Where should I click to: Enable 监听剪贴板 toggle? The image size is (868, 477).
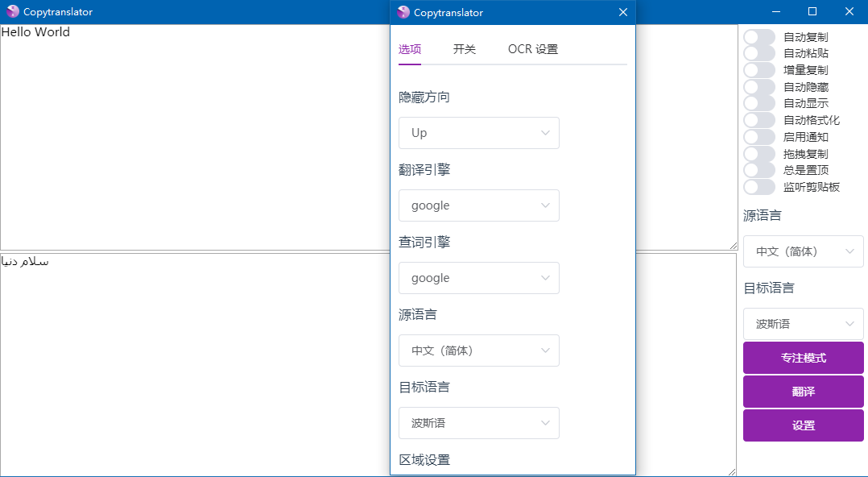click(758, 187)
